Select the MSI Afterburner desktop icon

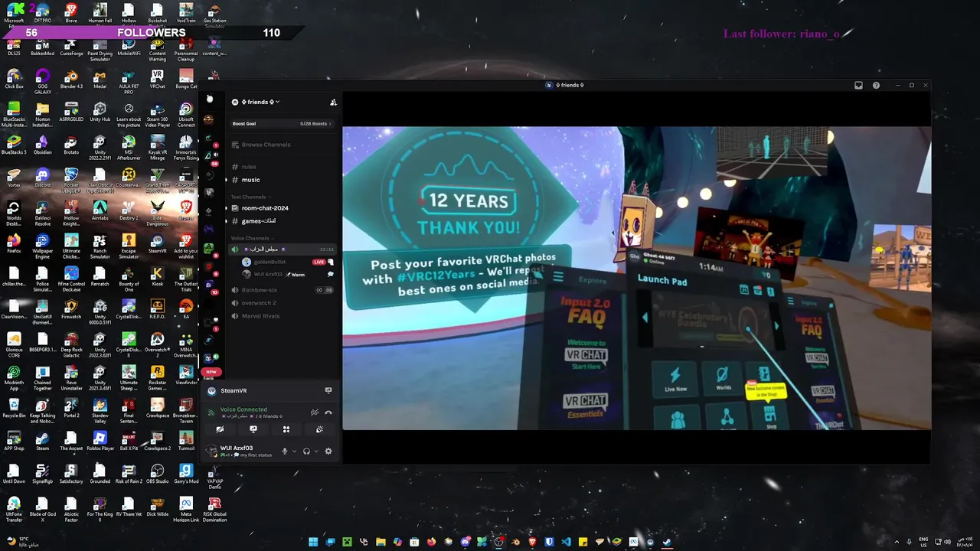(x=129, y=147)
